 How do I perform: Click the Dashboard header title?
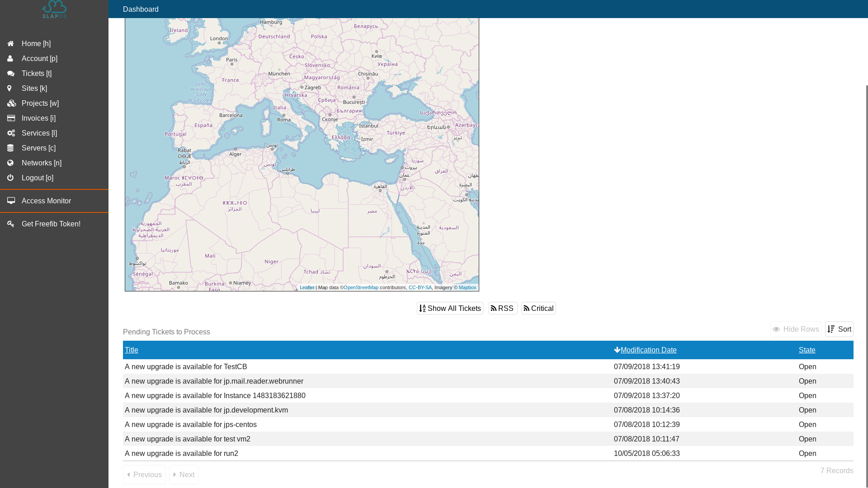tap(141, 9)
